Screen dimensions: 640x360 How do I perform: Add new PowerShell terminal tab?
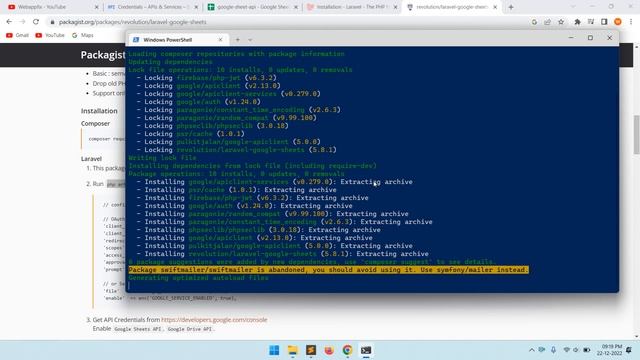(238, 40)
